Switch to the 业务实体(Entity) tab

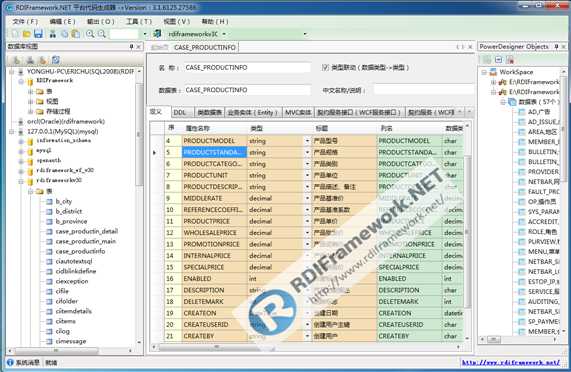253,112
